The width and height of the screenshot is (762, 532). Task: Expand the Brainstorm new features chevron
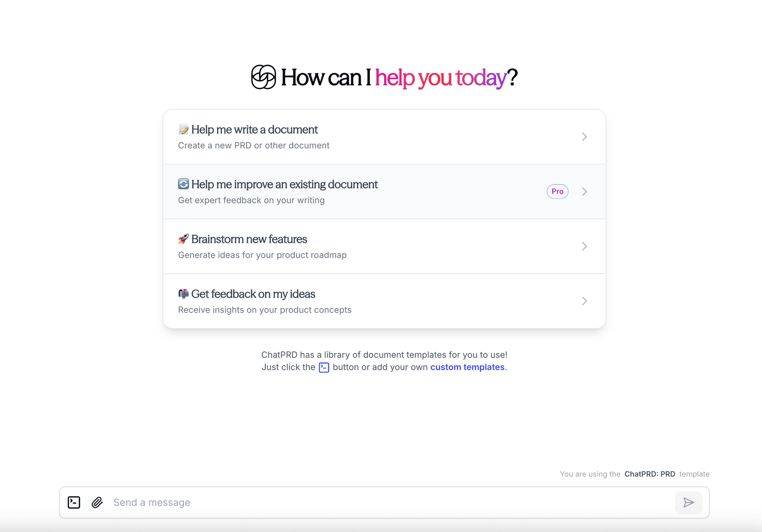(x=584, y=246)
